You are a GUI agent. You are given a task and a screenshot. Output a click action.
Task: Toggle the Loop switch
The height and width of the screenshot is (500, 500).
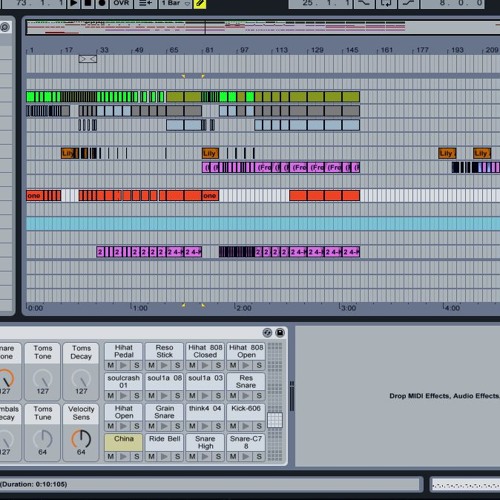click(386, 3)
